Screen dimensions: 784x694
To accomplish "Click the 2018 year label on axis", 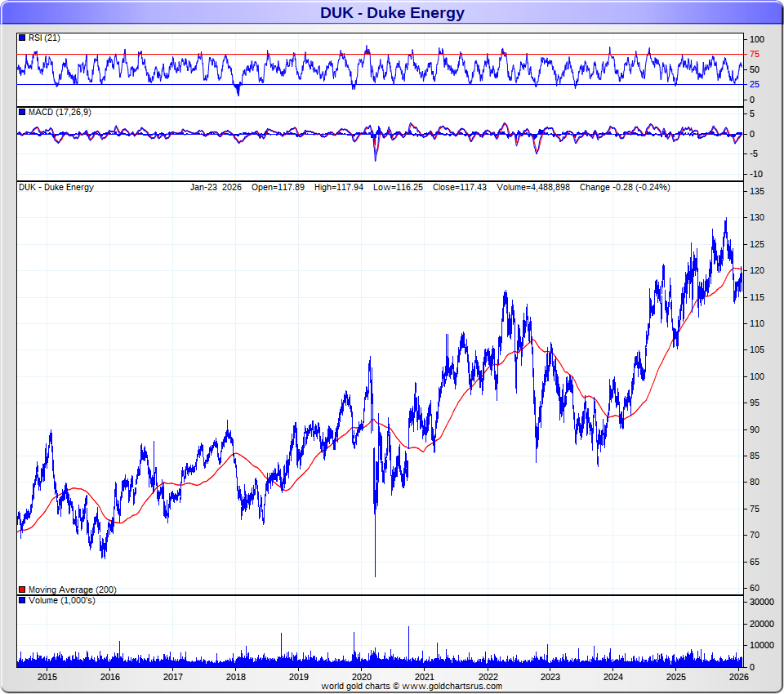I will coord(235,677).
